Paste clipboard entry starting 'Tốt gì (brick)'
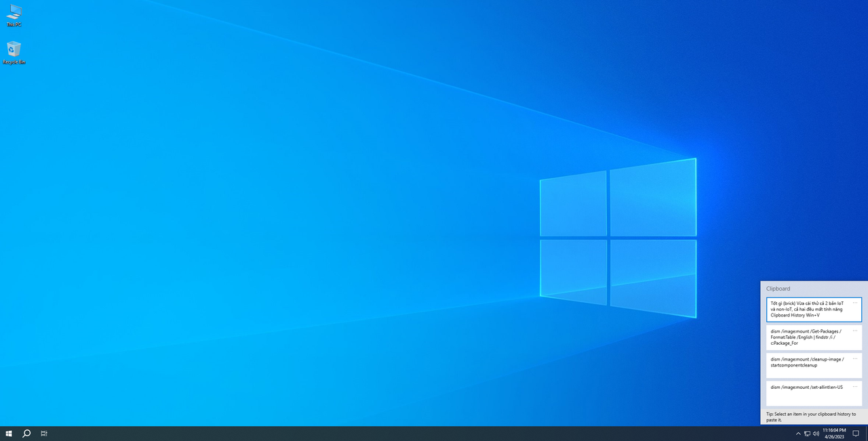 (814, 310)
